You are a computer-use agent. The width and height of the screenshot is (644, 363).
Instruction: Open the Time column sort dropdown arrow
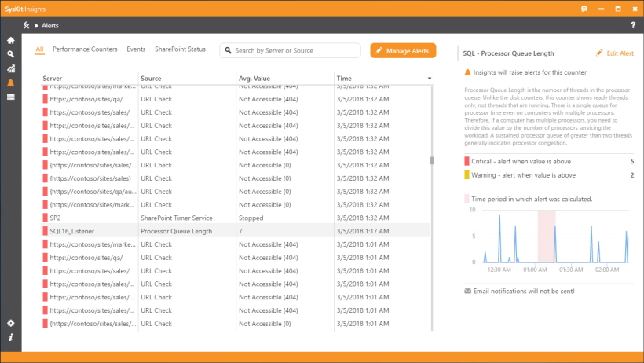[430, 79]
